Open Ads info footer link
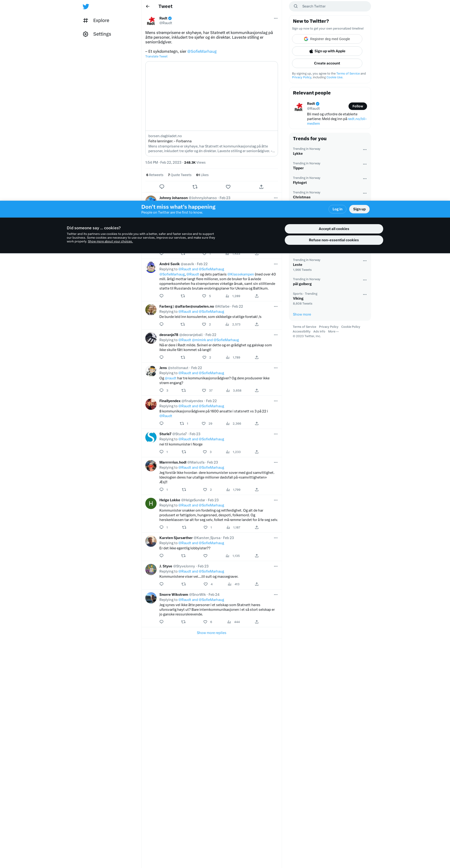This screenshot has height=868, width=450. coord(319,332)
